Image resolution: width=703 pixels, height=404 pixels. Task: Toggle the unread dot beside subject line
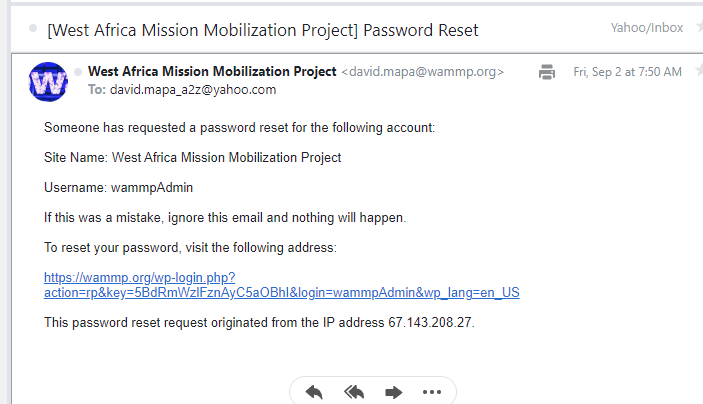pyautogui.click(x=33, y=28)
